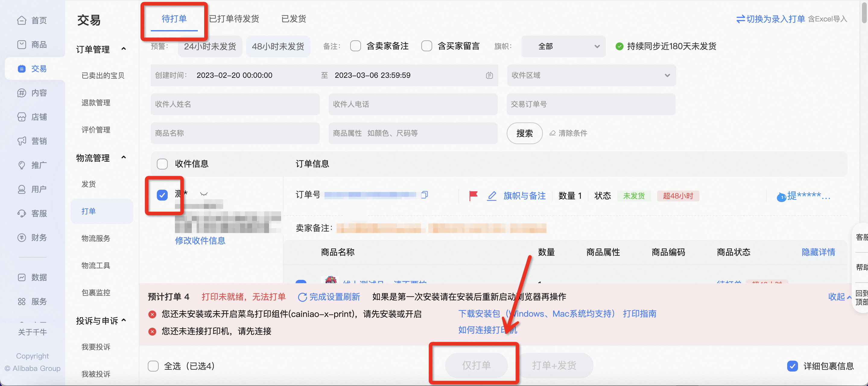The image size is (868, 386).
Task: Click the 切换为录入打单 link
Action: 776,19
